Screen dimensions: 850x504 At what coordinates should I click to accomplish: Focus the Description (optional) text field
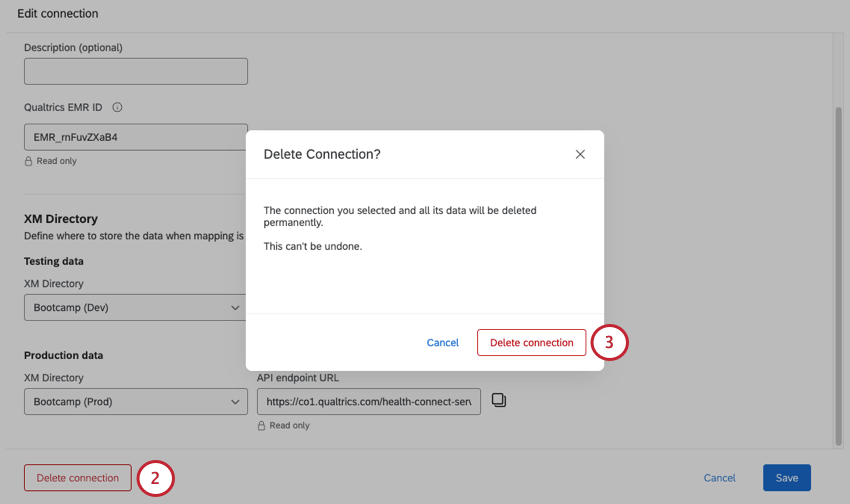(x=135, y=71)
